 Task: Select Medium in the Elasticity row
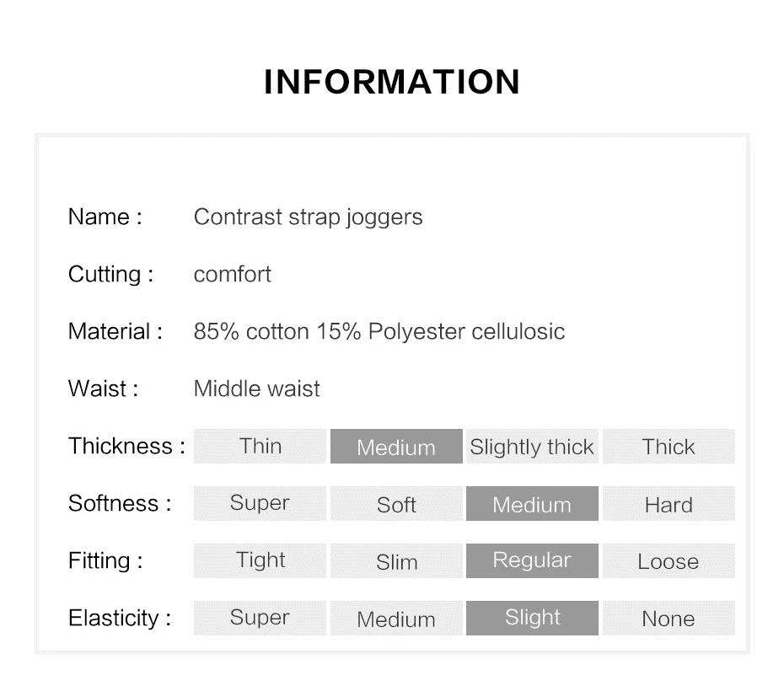coord(396,618)
